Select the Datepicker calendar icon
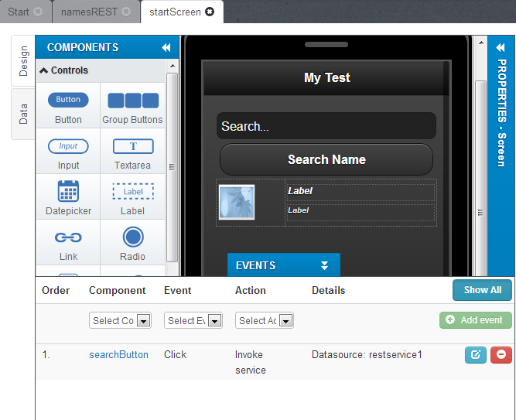516x420 pixels. (68, 191)
